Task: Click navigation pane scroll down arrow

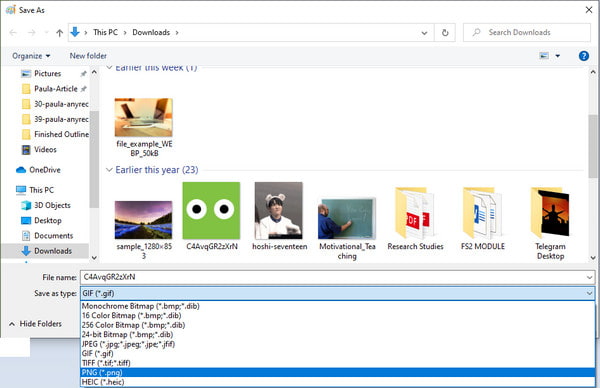Action: (95, 258)
